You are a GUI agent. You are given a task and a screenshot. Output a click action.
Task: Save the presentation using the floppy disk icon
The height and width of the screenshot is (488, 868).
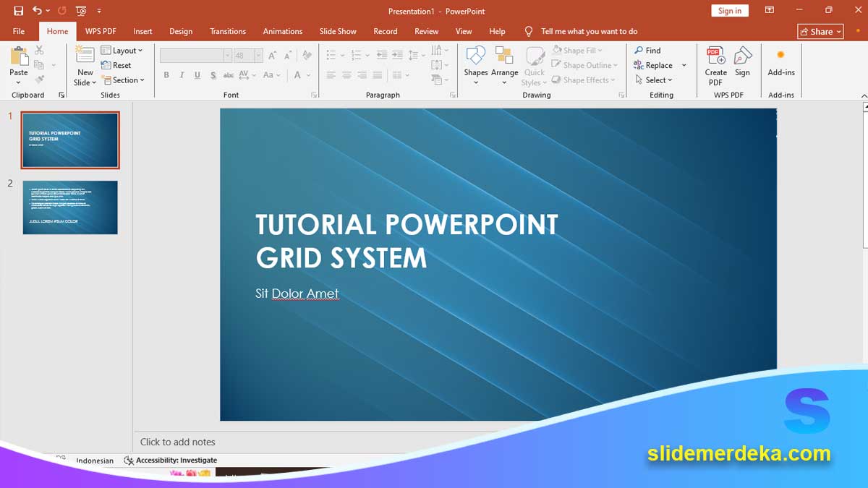point(18,11)
